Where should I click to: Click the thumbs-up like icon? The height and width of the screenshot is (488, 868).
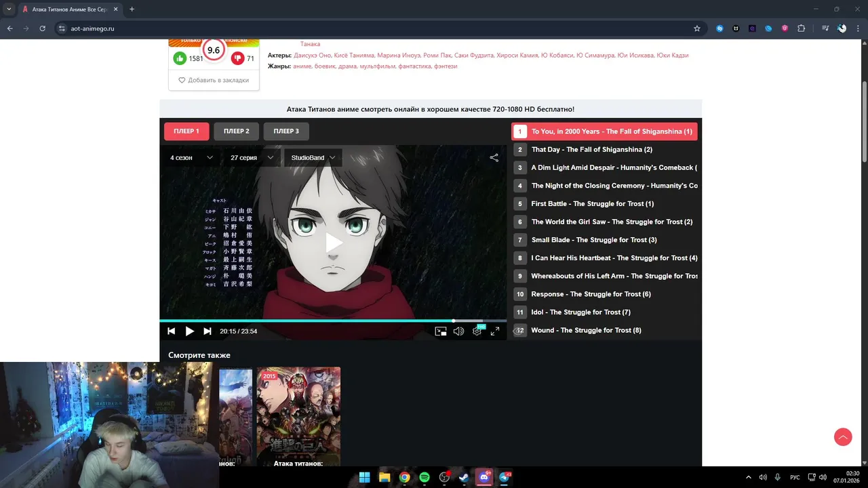[x=180, y=58]
